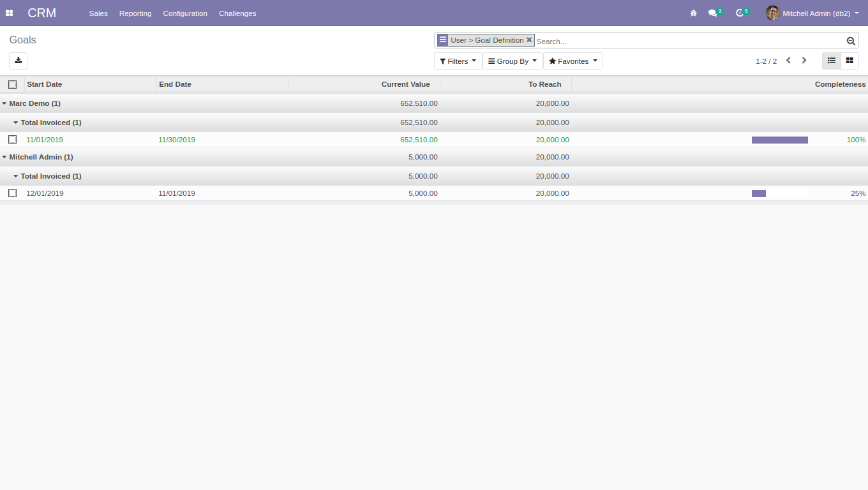Click 20,000.00 in the 12/01/2019 row
The height and width of the screenshot is (490, 868).
pyautogui.click(x=553, y=193)
